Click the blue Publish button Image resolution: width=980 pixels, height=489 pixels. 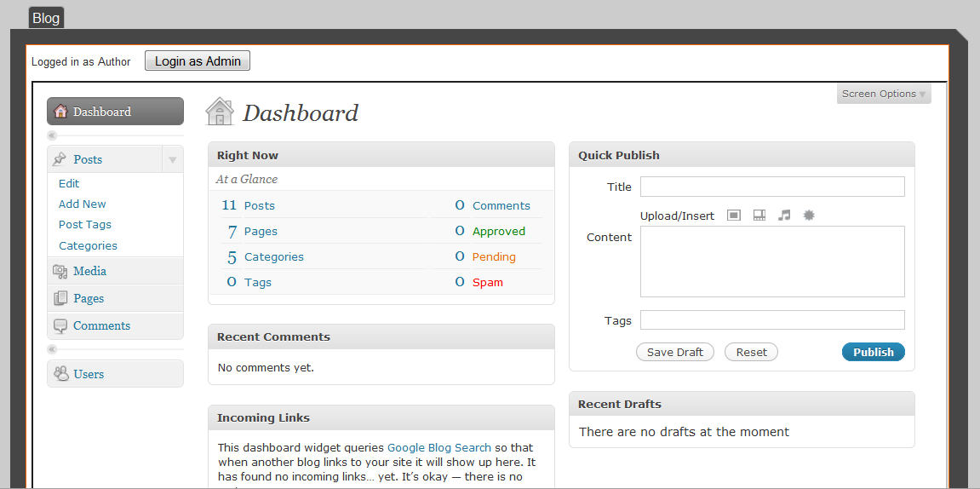click(873, 352)
